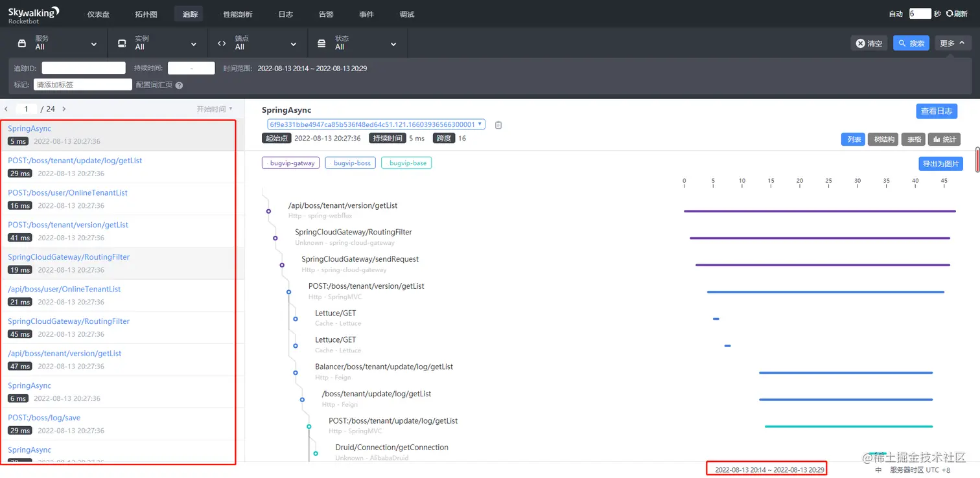The height and width of the screenshot is (478, 980).
Task: Click the bugvip-gatway service tag
Action: point(291,163)
